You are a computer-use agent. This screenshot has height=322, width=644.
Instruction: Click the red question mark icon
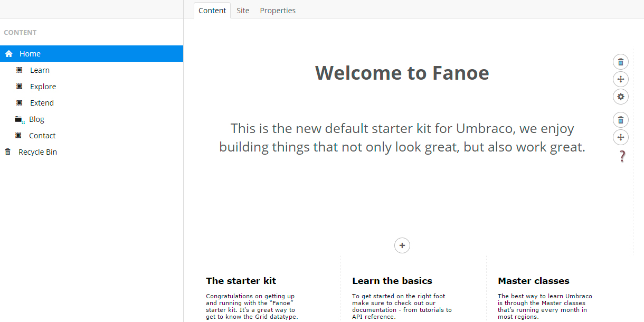click(622, 156)
